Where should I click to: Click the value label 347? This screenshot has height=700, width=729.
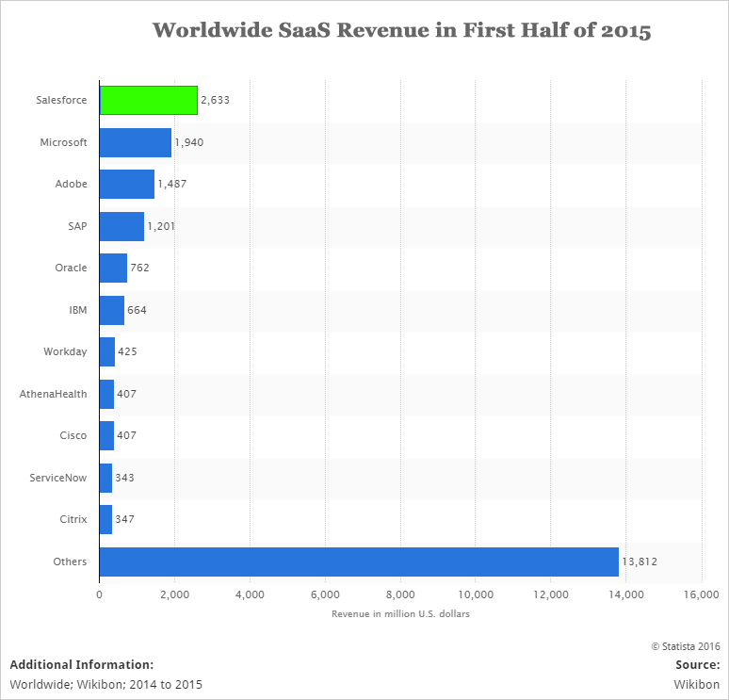click(x=124, y=519)
